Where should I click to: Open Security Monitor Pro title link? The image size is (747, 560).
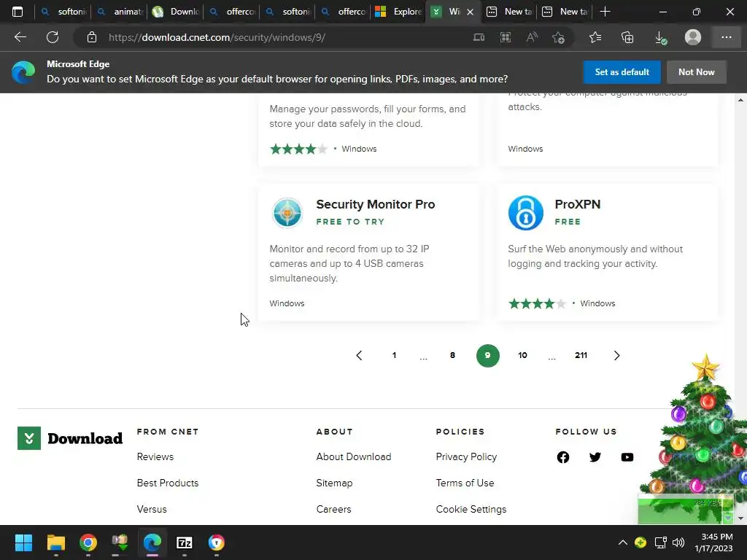tap(376, 204)
